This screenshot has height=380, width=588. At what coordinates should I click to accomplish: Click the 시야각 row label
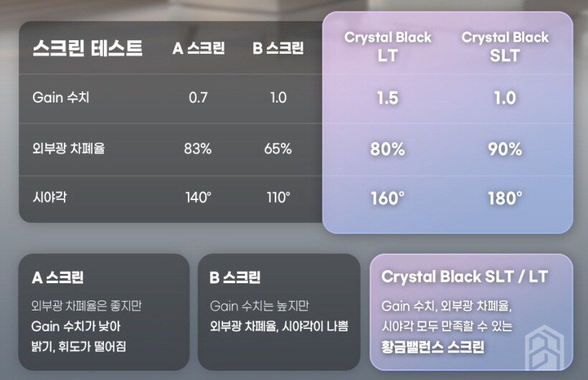pyautogui.click(x=49, y=197)
